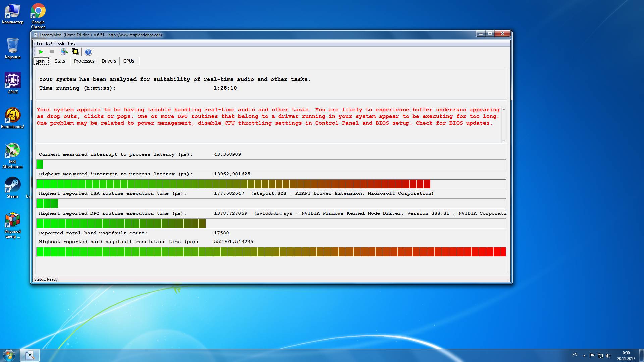This screenshot has width=644, height=362.
Task: Open help via the blue question mark icon
Action: pos(88,52)
